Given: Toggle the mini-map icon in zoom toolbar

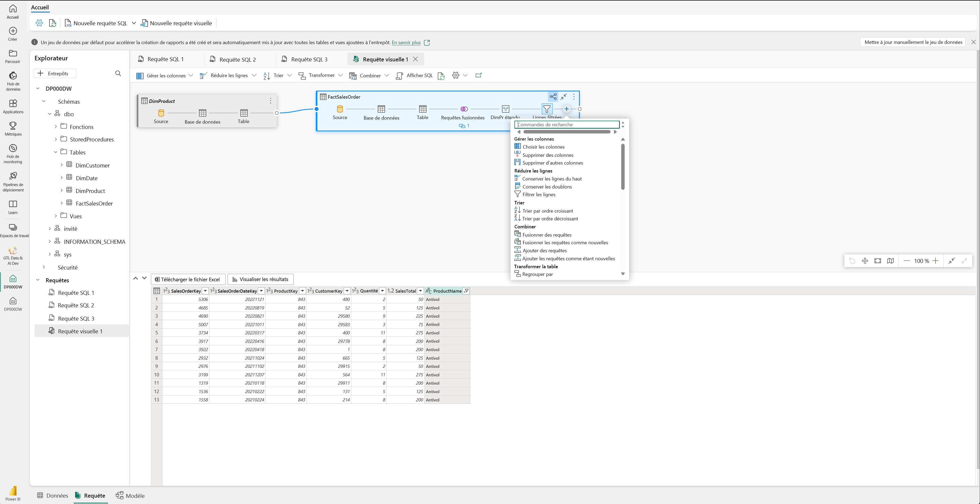Looking at the screenshot, I should pos(890,261).
